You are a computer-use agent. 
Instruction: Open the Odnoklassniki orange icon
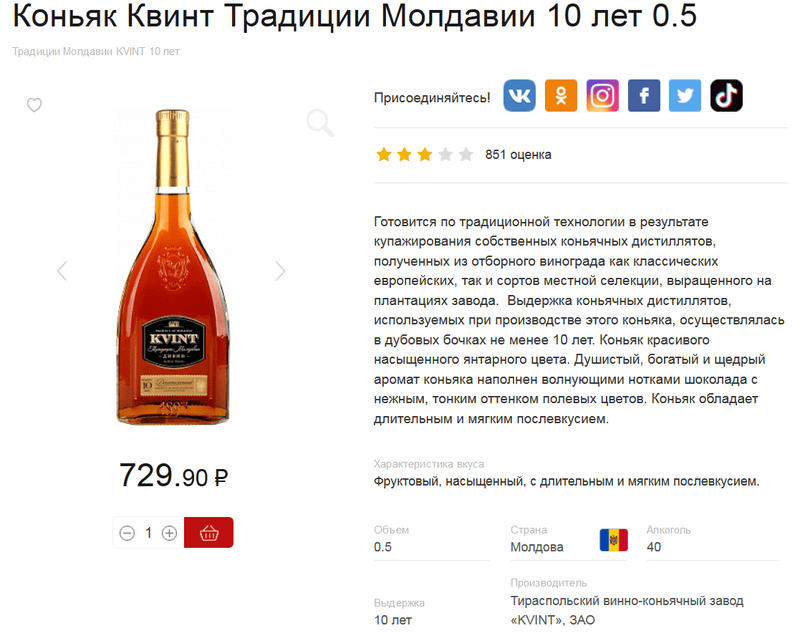click(x=561, y=95)
